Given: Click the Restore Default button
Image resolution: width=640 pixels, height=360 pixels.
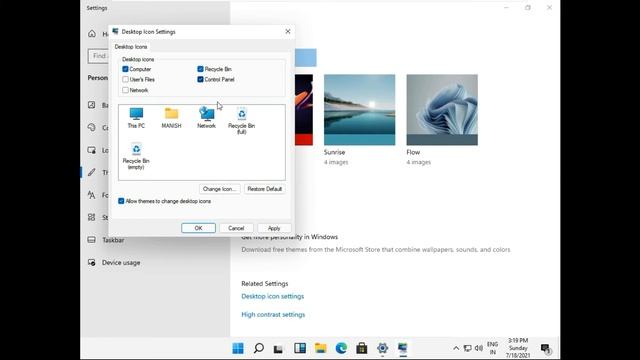Looking at the screenshot, I should (x=264, y=189).
